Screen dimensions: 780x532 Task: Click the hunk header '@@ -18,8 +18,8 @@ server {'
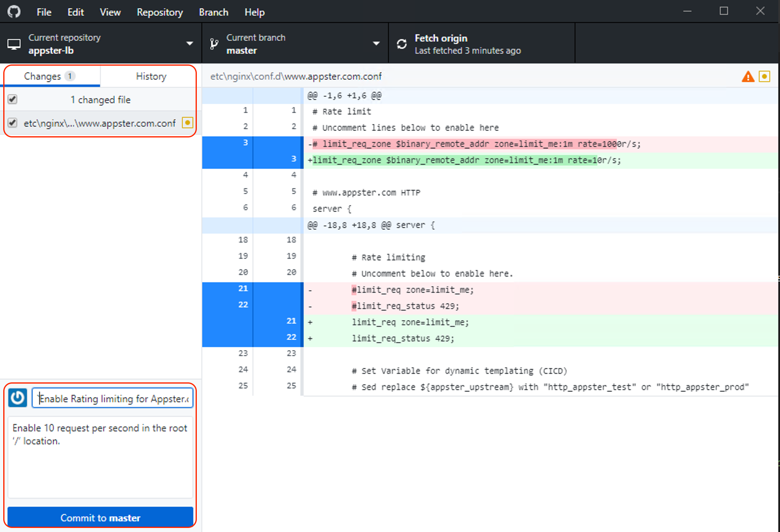[x=371, y=225]
